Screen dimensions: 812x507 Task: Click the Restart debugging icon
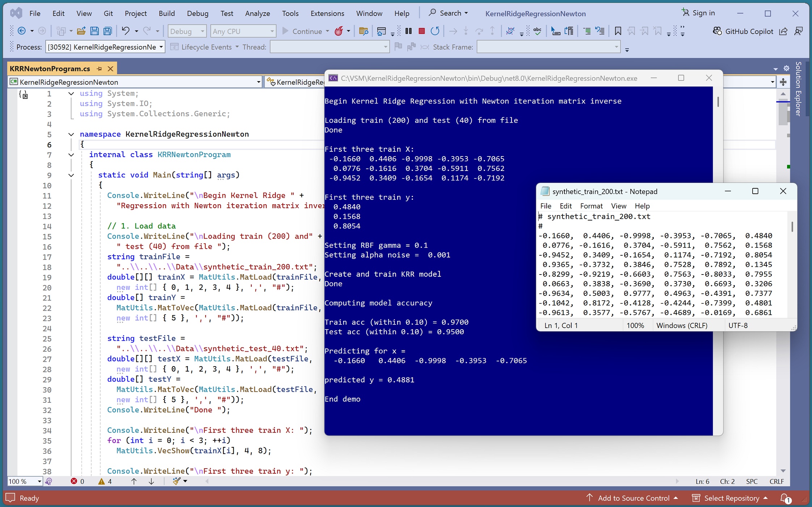(x=435, y=31)
